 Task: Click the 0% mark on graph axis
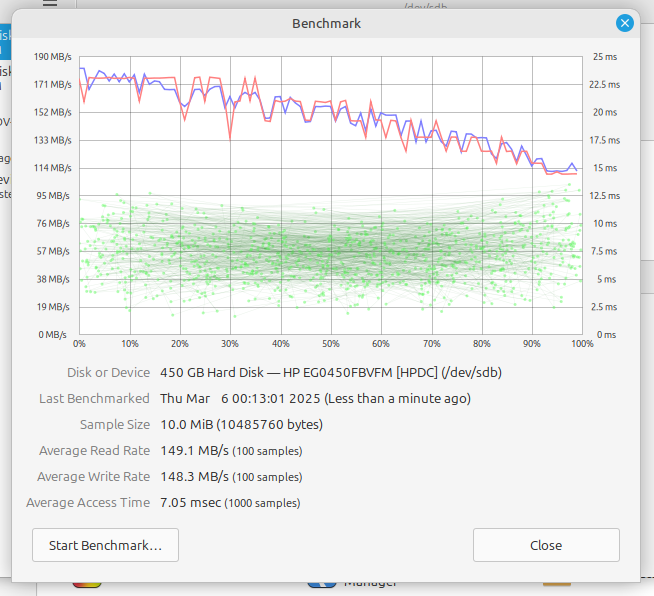[x=80, y=344]
